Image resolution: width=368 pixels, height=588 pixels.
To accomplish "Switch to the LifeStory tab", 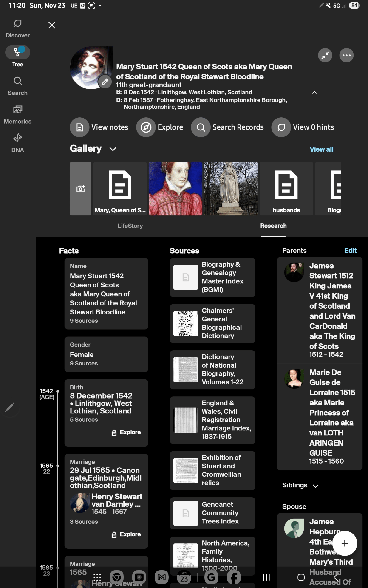I will click(130, 226).
